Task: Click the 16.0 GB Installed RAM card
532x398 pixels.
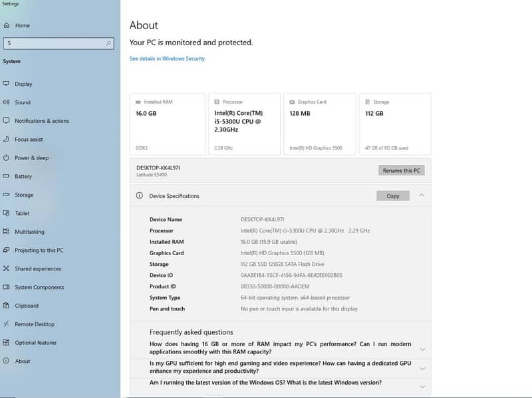Action: pyautogui.click(x=168, y=124)
